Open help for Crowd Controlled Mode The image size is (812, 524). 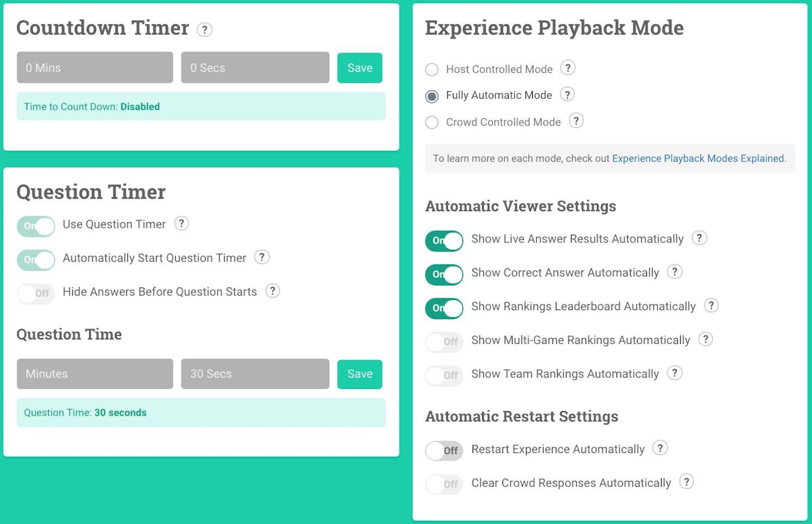pyautogui.click(x=576, y=121)
